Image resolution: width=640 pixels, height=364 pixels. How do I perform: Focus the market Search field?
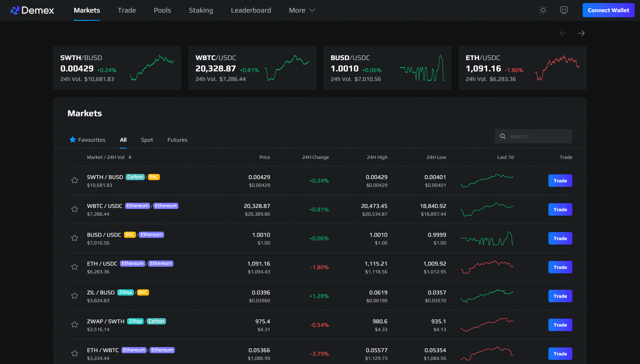point(533,136)
